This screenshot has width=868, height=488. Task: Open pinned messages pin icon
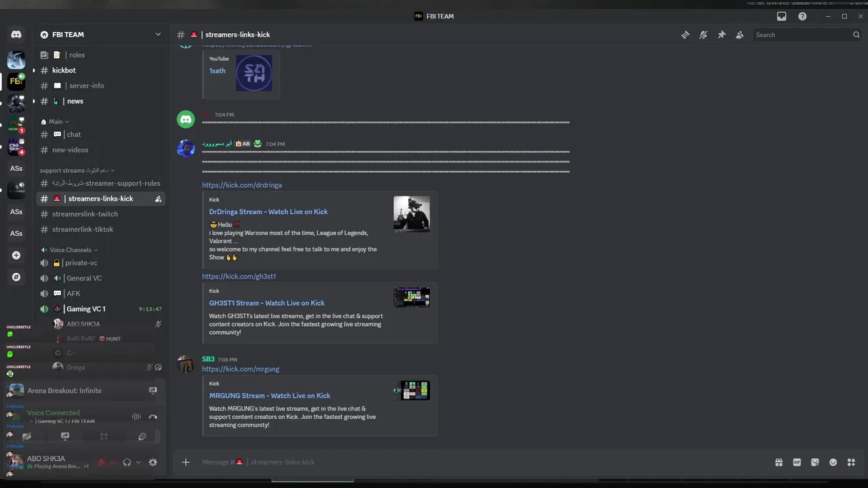pos(722,35)
